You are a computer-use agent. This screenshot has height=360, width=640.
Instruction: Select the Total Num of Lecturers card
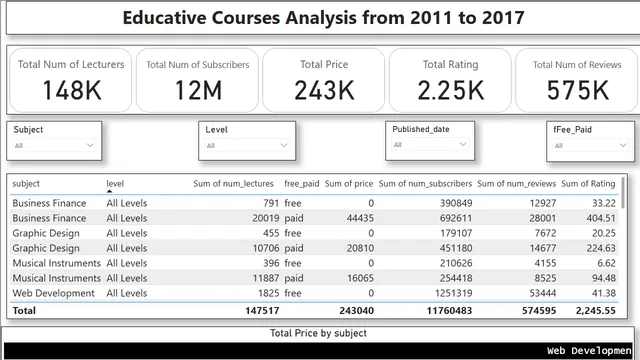[x=71, y=80]
